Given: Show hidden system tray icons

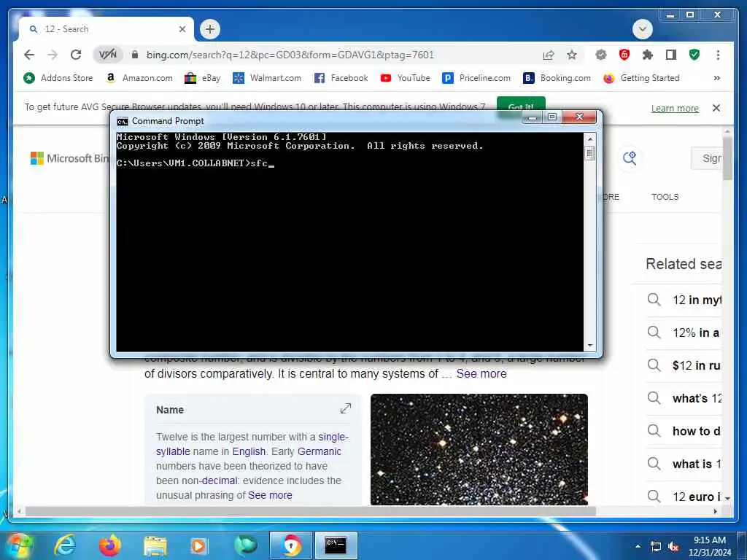Looking at the screenshot, I should coord(638,547).
